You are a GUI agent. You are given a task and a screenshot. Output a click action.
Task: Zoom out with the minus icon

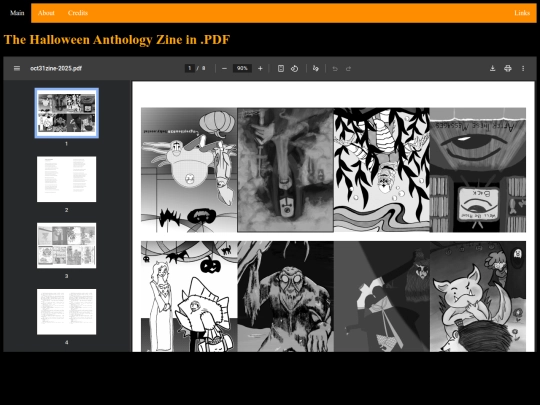coord(225,69)
